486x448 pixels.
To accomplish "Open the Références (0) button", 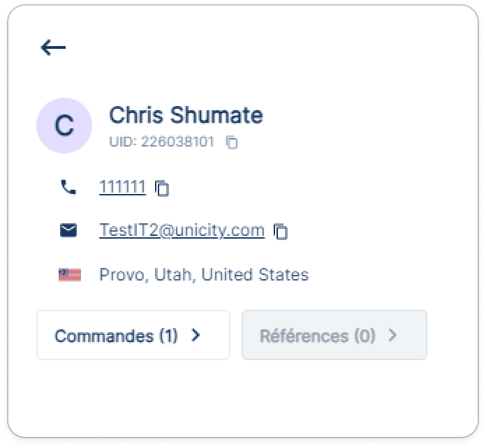I will 334,335.
